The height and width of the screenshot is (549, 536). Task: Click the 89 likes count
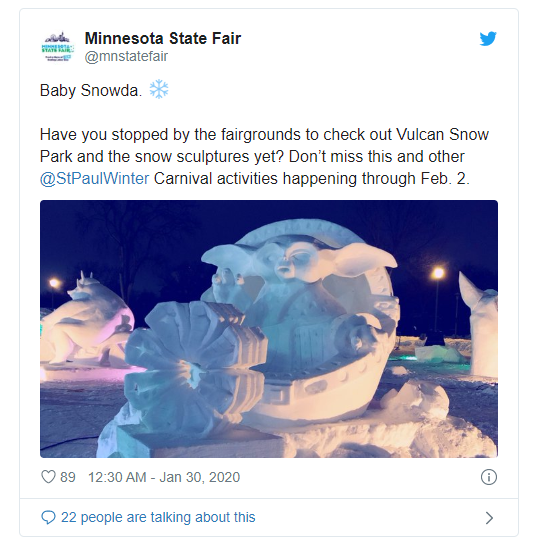click(68, 477)
